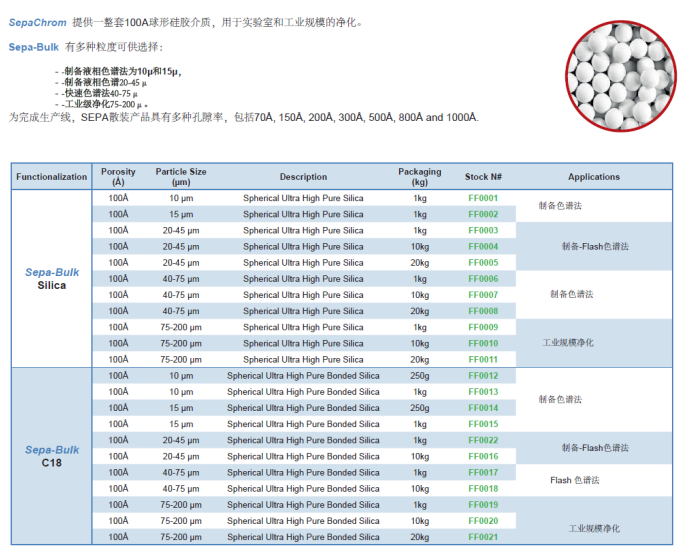Open stock number FF0003
The image size is (684, 553).
click(483, 230)
